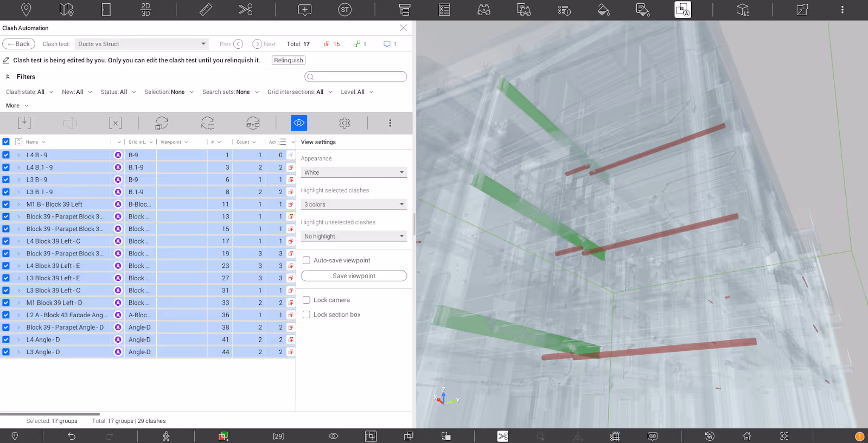Click the comments count icon showing 1
The image size is (868, 443).
[390, 44]
